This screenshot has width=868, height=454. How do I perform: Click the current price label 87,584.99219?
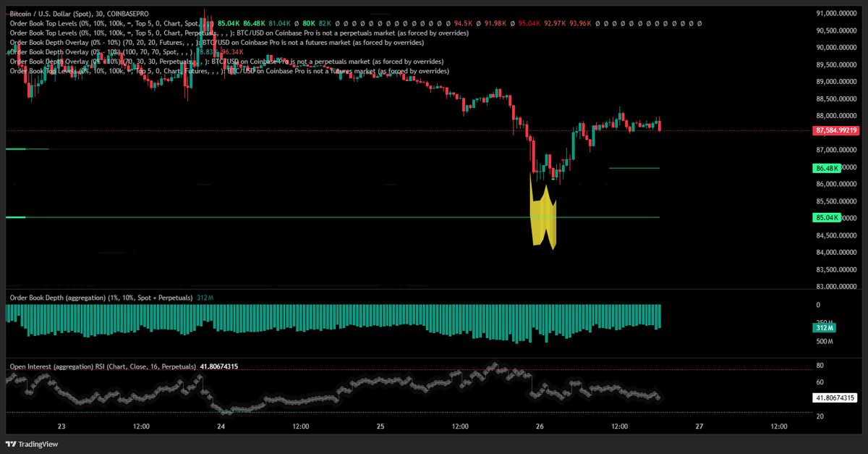click(836, 130)
